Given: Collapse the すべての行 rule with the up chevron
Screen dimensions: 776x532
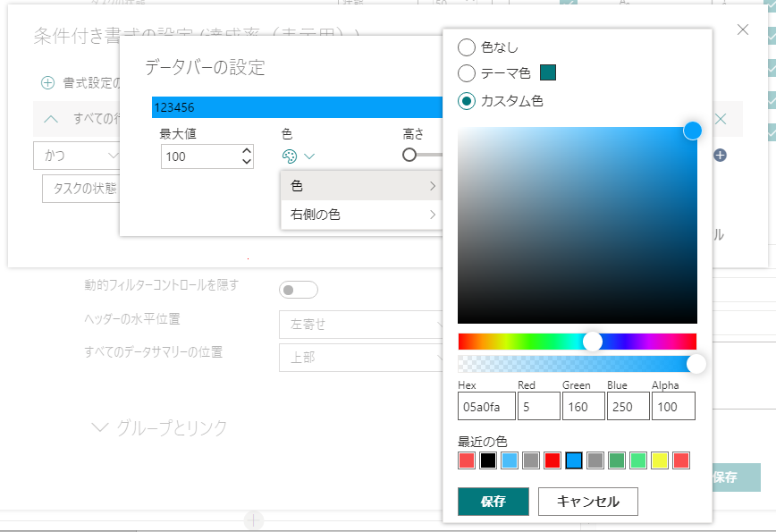Looking at the screenshot, I should click(x=51, y=119).
